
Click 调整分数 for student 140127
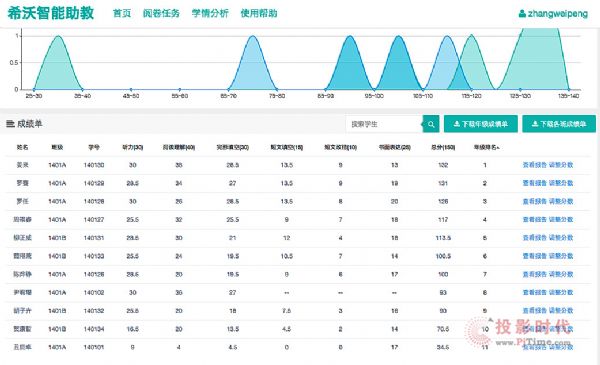click(x=561, y=220)
